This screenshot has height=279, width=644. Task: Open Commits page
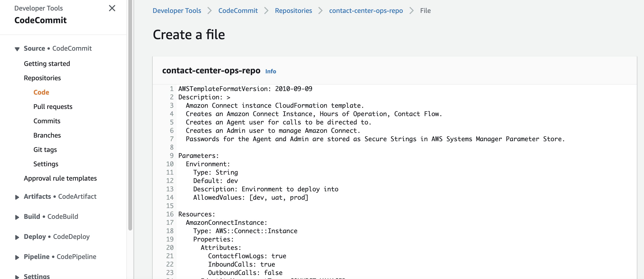coord(47,121)
